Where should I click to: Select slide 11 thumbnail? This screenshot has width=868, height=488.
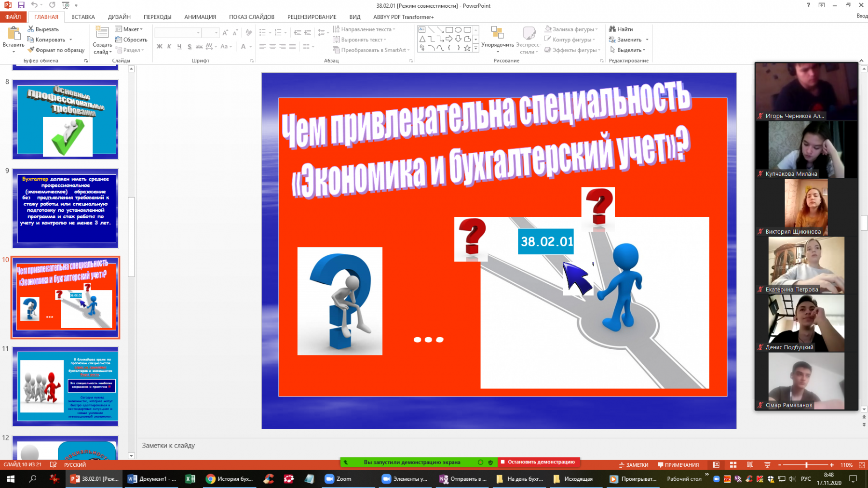[x=65, y=386]
